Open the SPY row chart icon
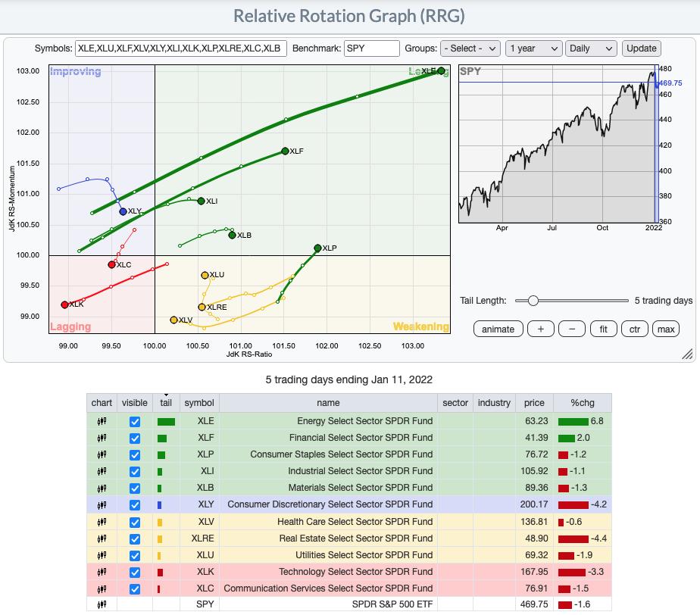 click(x=102, y=604)
